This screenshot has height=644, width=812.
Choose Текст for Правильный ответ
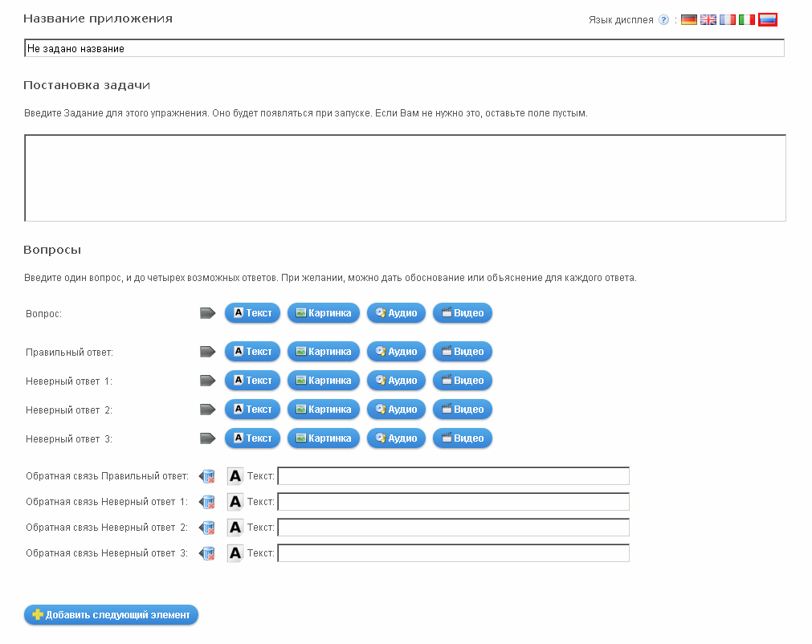coord(253,352)
